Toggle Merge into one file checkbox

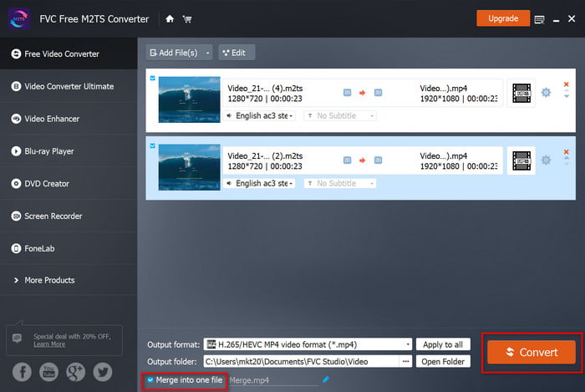pyautogui.click(x=150, y=380)
